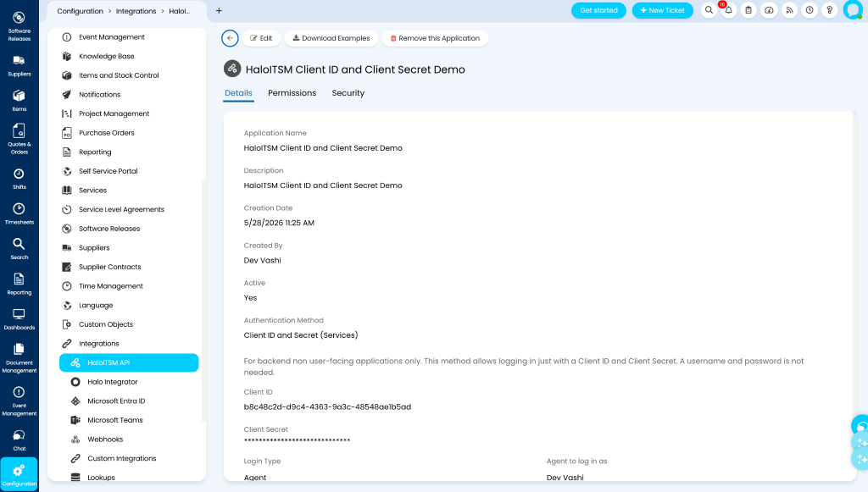
Task: Open Shifts module
Action: 19,179
